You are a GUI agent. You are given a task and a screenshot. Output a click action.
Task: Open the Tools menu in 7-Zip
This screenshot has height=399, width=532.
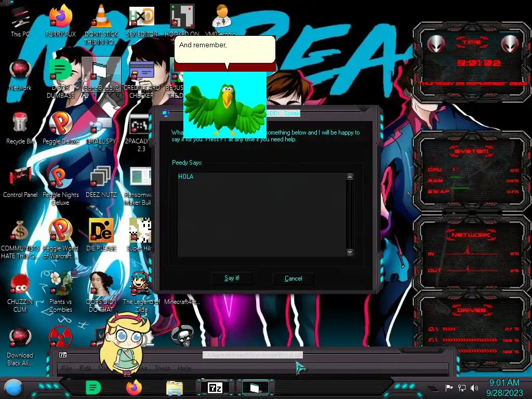coord(162,368)
